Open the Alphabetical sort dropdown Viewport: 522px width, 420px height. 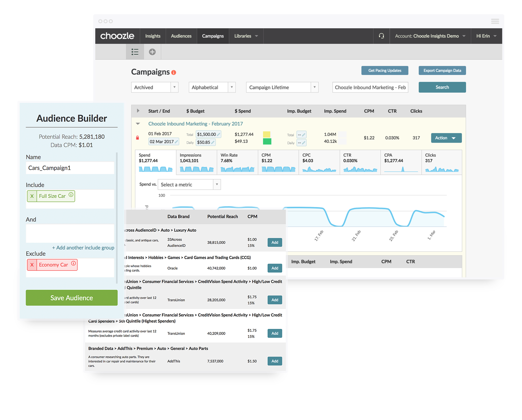point(212,87)
